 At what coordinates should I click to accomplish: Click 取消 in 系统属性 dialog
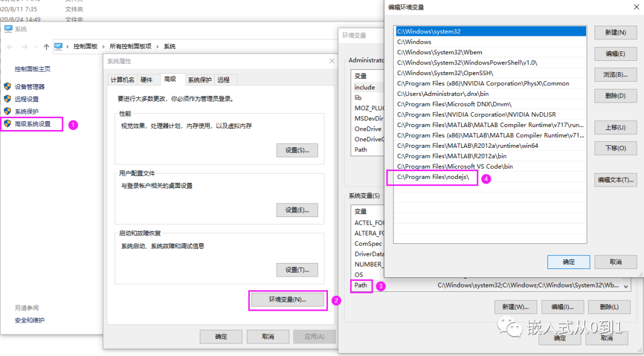268,337
